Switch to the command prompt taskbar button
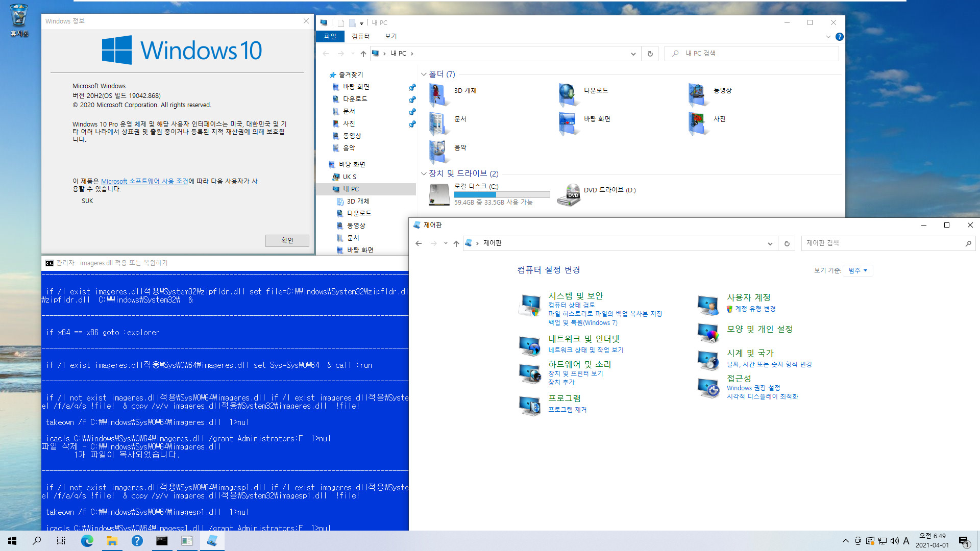Viewport: 980px width, 551px height. coord(162,541)
